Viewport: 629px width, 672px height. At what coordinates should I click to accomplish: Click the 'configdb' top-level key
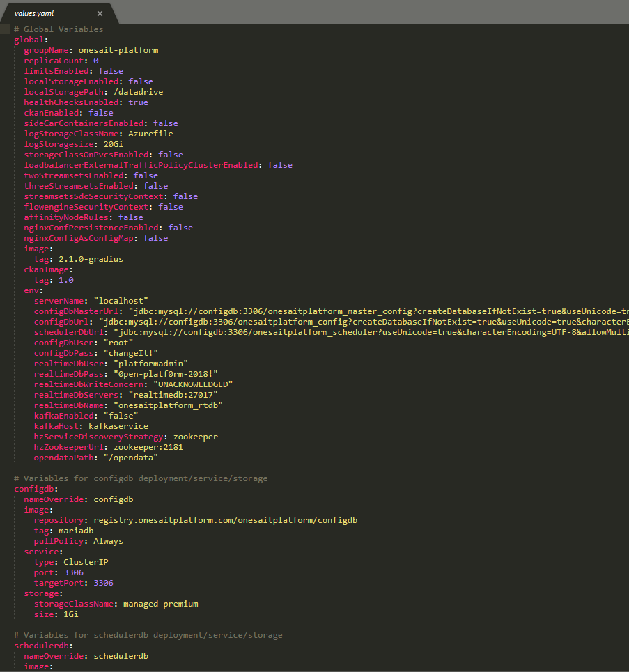click(34, 489)
